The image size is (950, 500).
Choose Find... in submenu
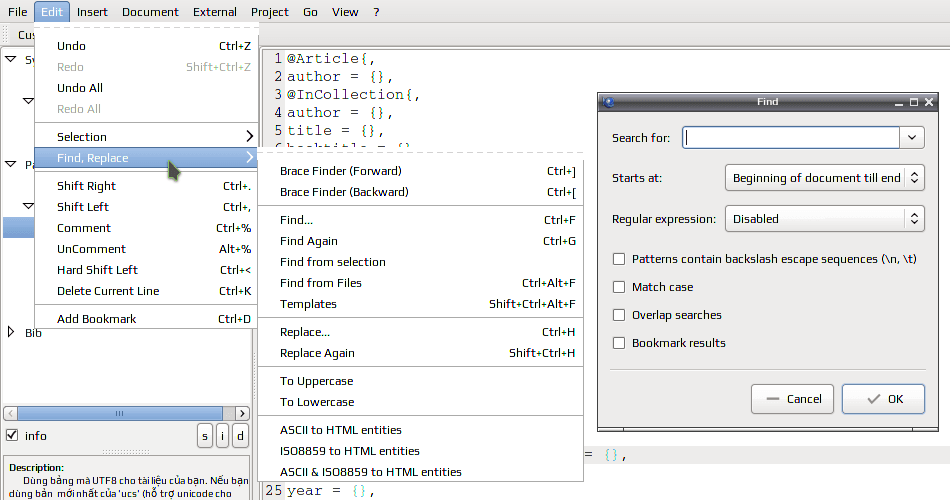tap(420, 220)
